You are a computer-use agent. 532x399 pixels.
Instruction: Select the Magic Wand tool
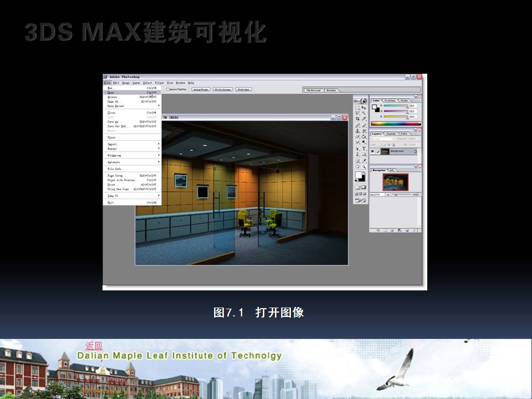364,113
